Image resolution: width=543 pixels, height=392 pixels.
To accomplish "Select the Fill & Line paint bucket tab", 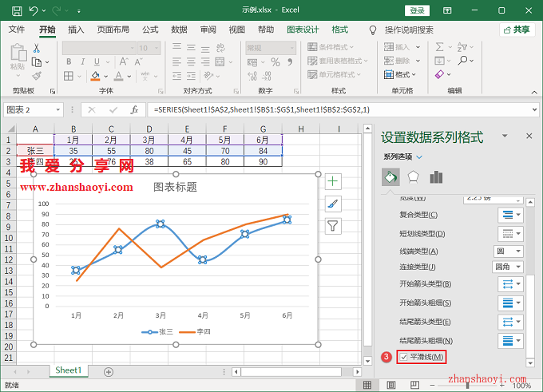I will (x=390, y=177).
